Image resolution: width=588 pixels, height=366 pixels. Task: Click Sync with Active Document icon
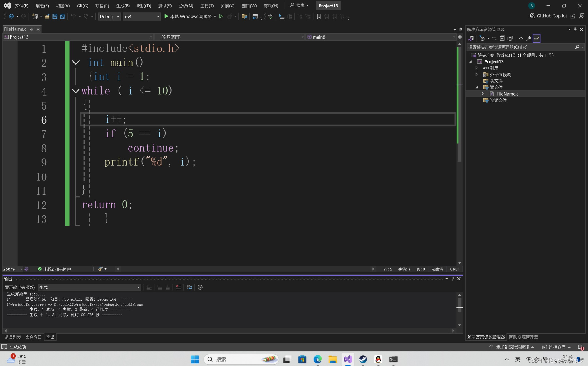point(494,38)
